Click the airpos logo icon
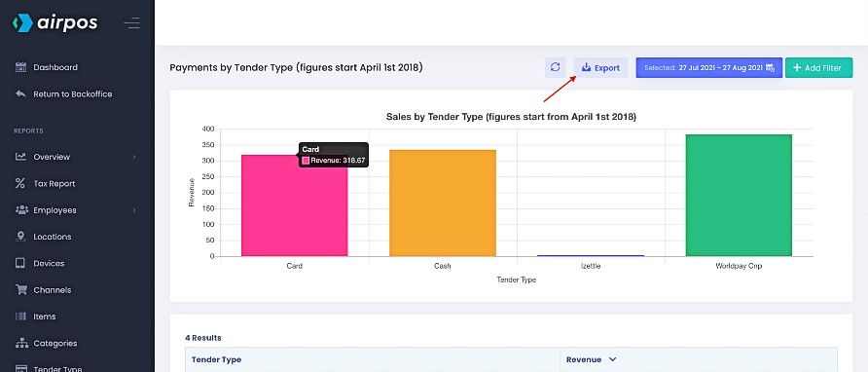This screenshot has width=868, height=372. tap(22, 23)
